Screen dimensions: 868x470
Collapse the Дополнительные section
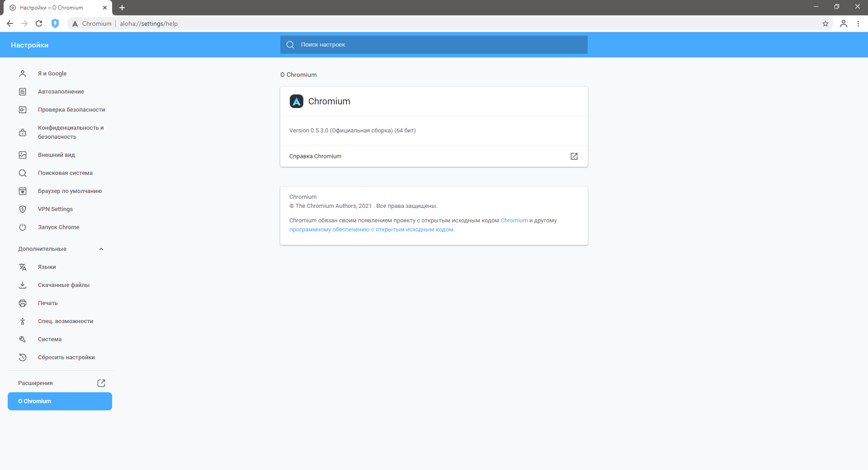click(x=101, y=249)
